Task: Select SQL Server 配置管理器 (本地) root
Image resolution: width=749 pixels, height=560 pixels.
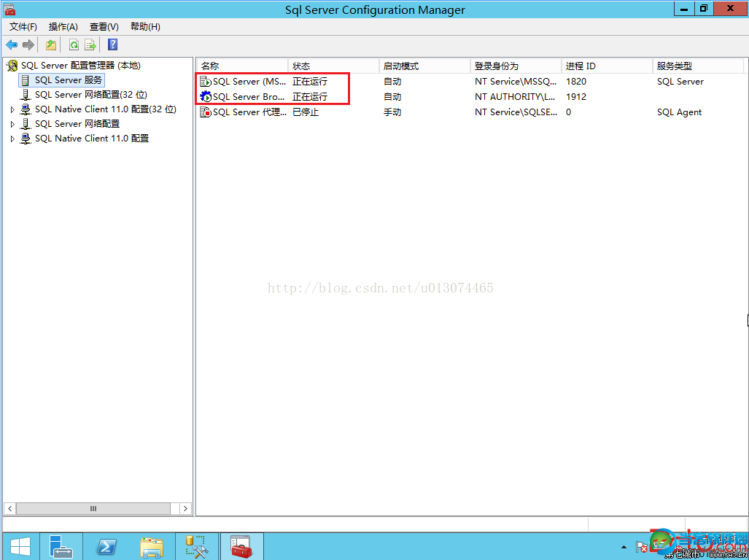Action: 81,66
